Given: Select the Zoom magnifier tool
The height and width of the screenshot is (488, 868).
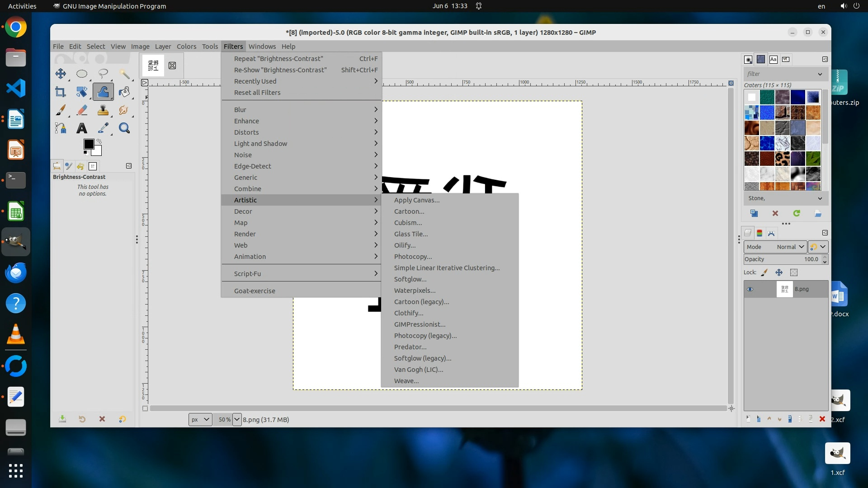Looking at the screenshot, I should point(124,128).
